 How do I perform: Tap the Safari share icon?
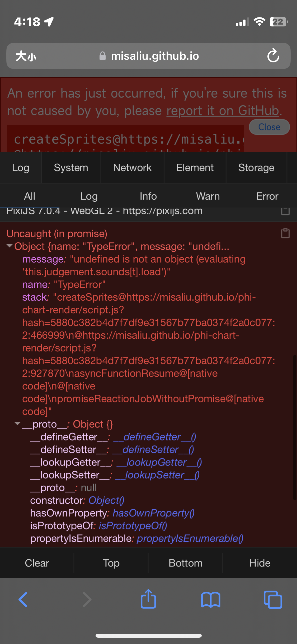pos(148,599)
